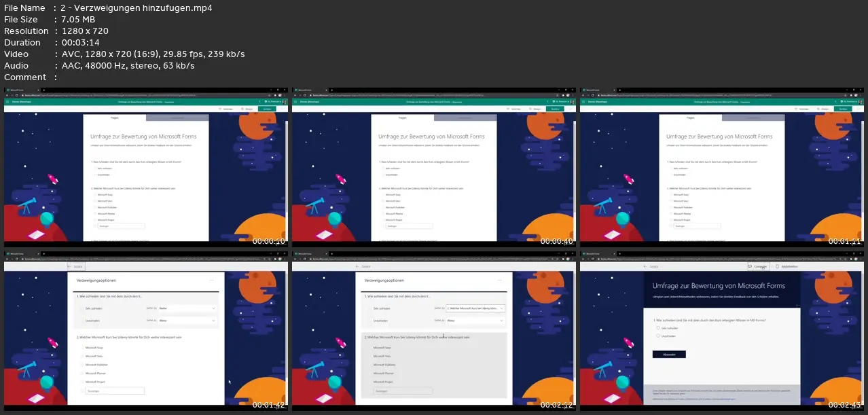This screenshot has height=415, width=868.
Task: Check Microsoft Sway in 00:00:10 frame
Action: point(95,194)
